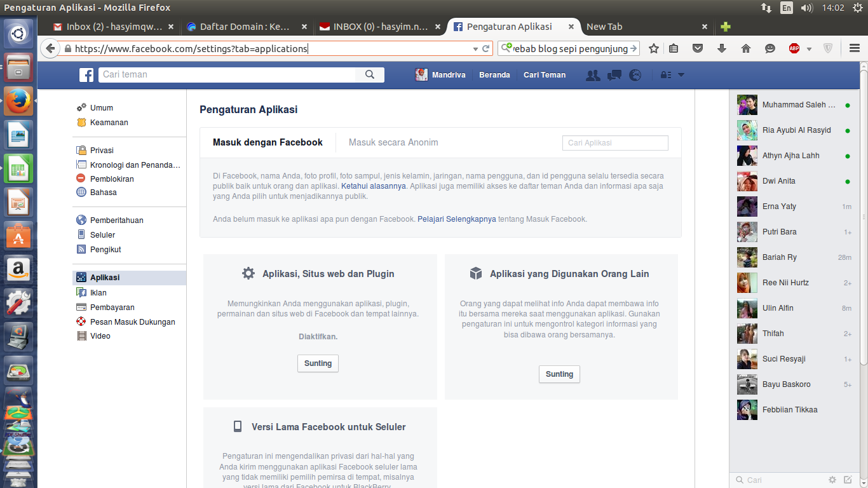Screen dimensions: 868x488
Task: Bookmark this page star icon
Action: [x=653, y=48]
